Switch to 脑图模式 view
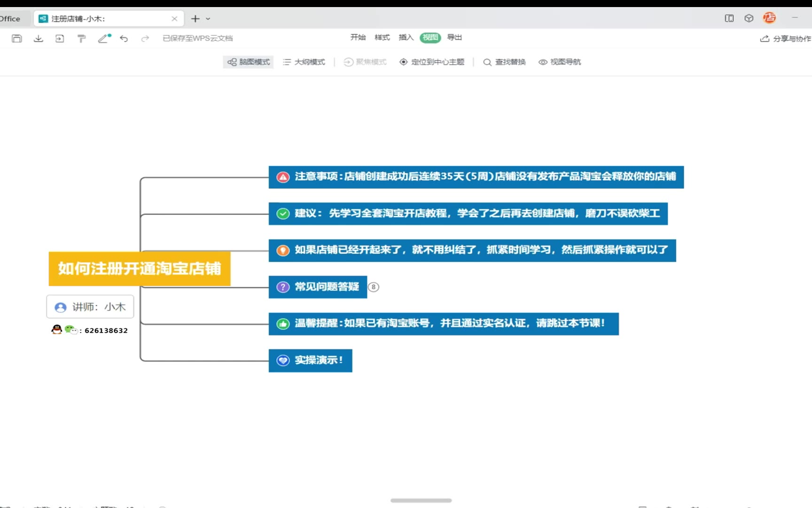The image size is (812, 508). [249, 62]
